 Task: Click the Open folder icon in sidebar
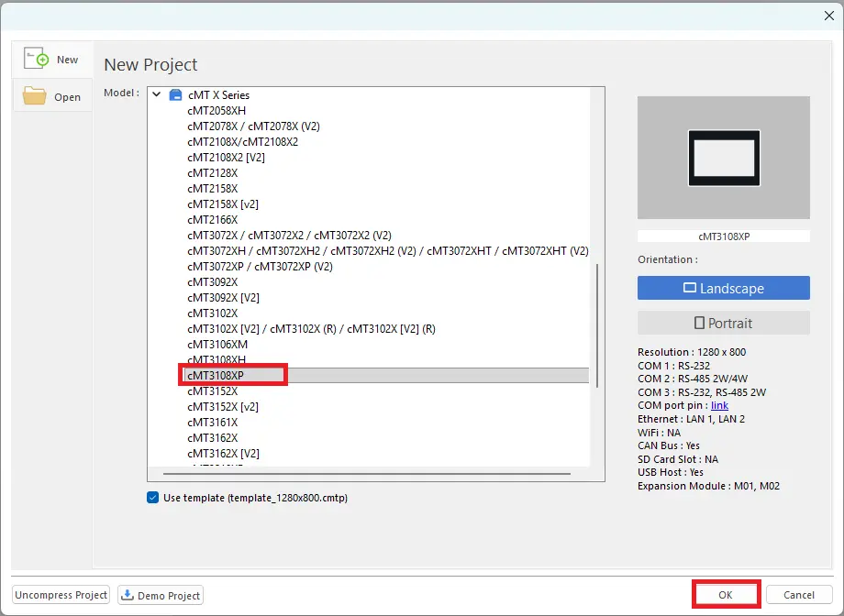click(x=35, y=95)
